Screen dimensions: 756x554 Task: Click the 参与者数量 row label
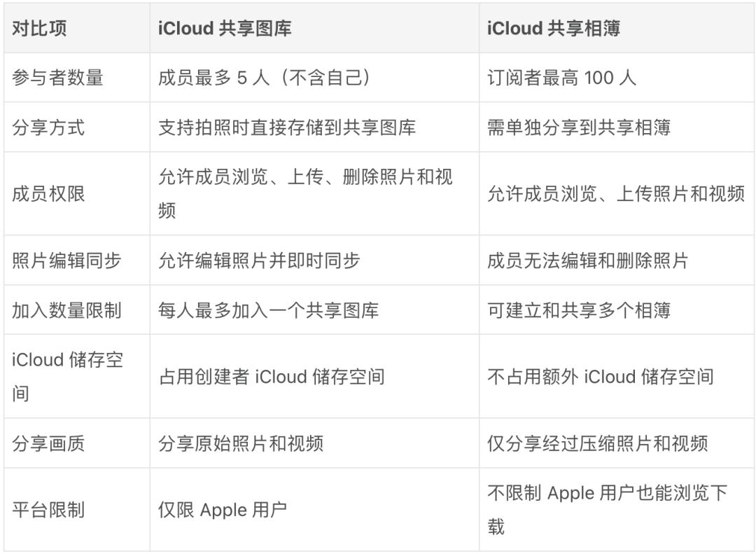[77, 77]
